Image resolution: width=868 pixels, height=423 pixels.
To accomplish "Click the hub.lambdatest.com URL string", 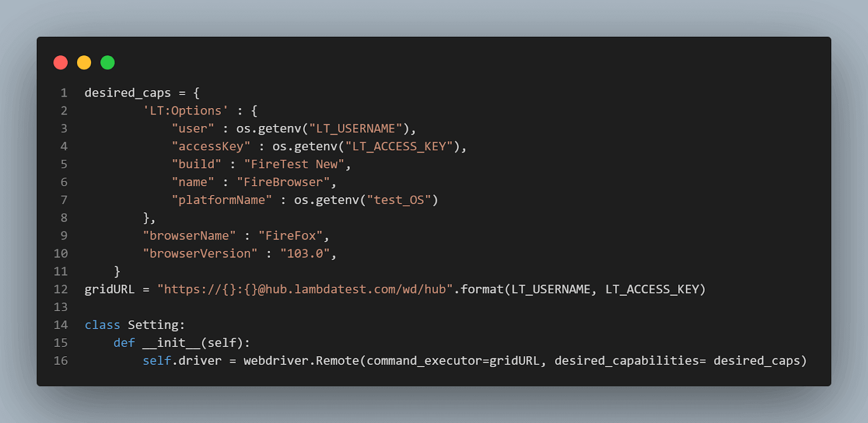I will point(305,289).
